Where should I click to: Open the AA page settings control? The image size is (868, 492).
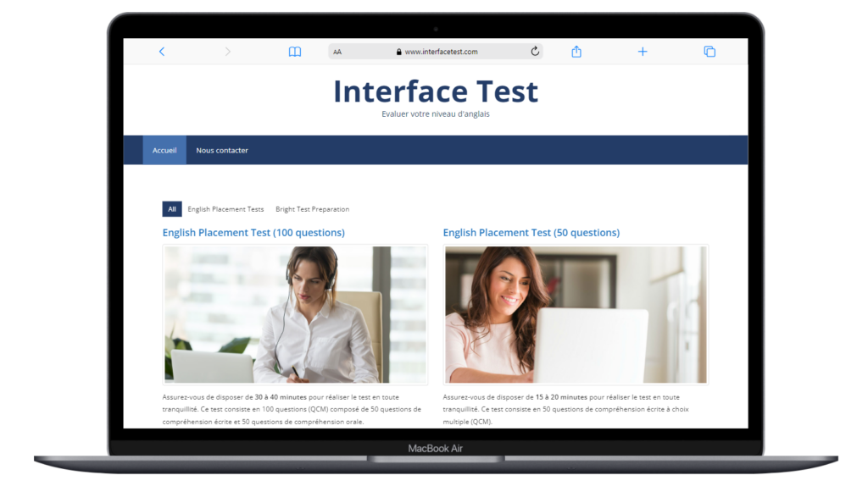click(x=337, y=52)
